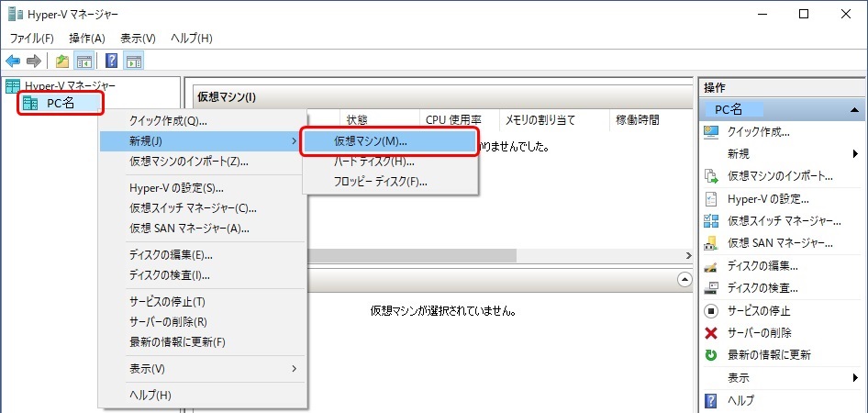
Task: Choose 仮想 SAN マネージャー(A)... in the context menu
Action: point(203,229)
